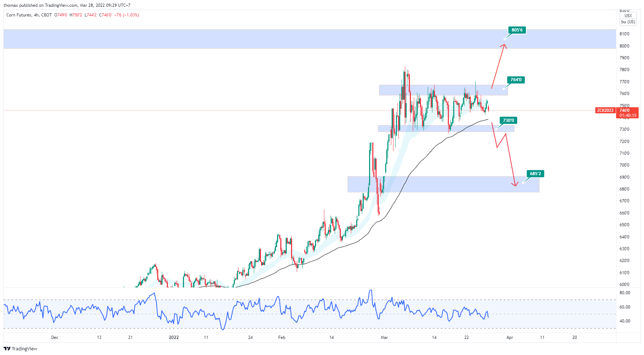644x355 pixels.
Task: Open the bu (US) unit selector
Action: coord(628,22)
